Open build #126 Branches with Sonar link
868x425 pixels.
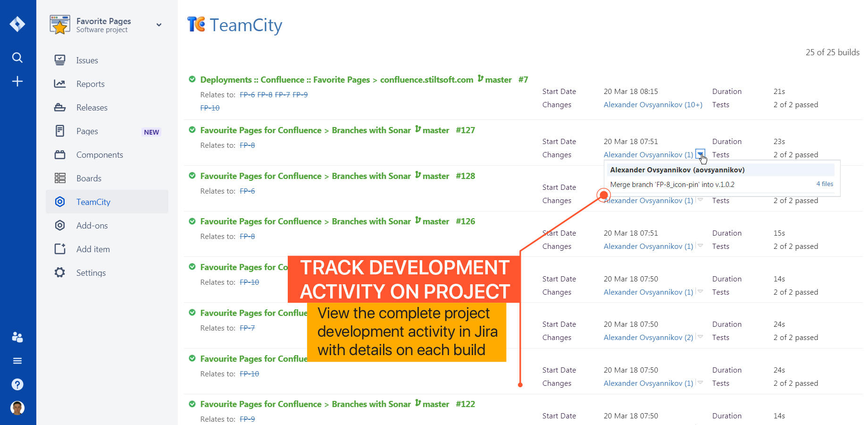point(306,221)
